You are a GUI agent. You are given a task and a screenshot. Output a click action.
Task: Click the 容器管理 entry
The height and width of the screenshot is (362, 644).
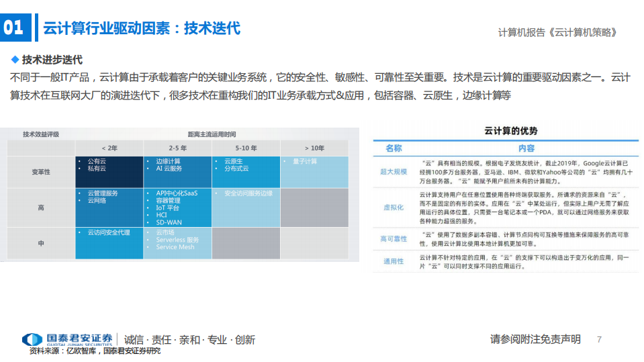click(168, 201)
